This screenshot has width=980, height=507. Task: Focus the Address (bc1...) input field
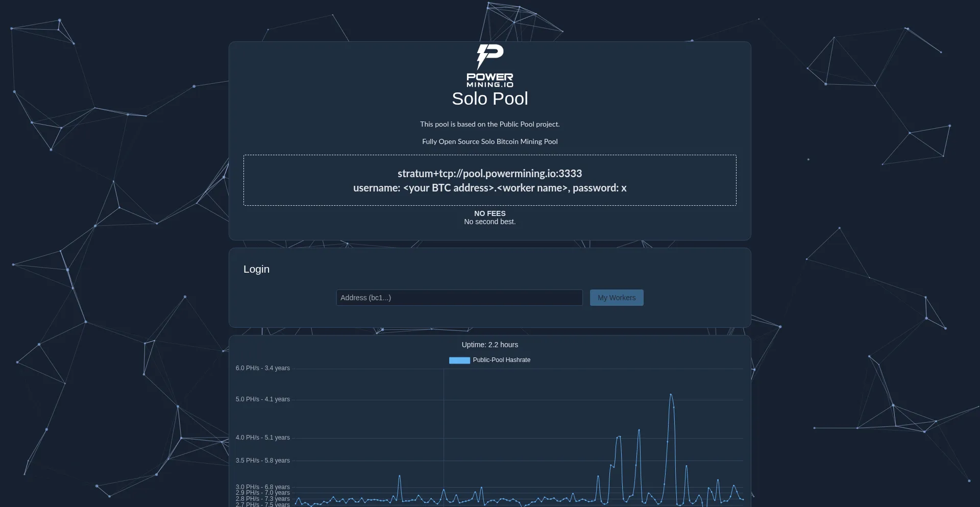pos(459,298)
